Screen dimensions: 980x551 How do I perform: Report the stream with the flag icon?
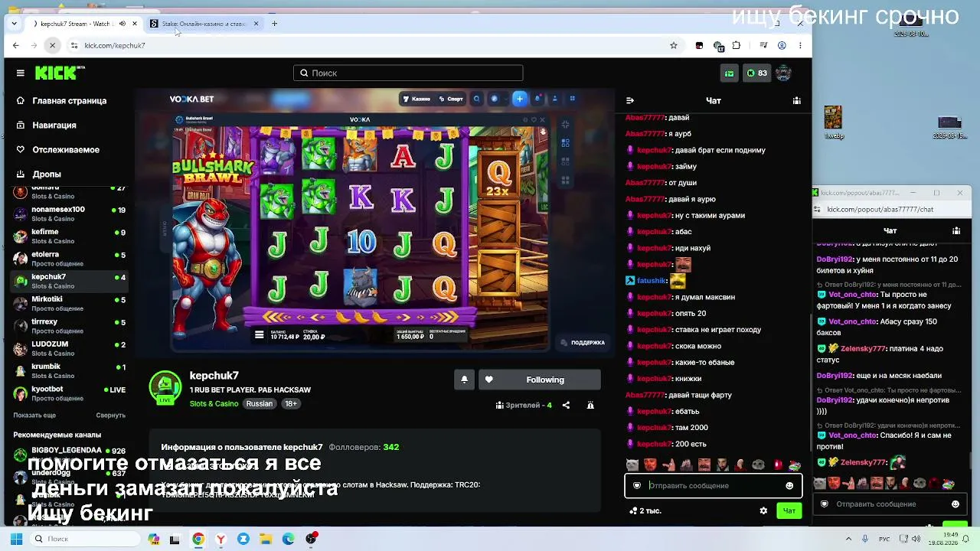point(590,405)
